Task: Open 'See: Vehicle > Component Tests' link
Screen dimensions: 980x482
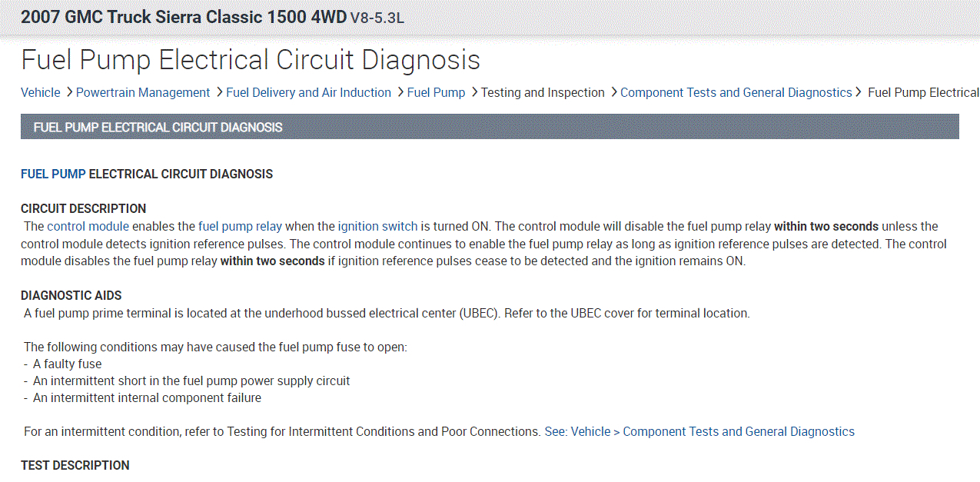Action: pyautogui.click(x=699, y=431)
